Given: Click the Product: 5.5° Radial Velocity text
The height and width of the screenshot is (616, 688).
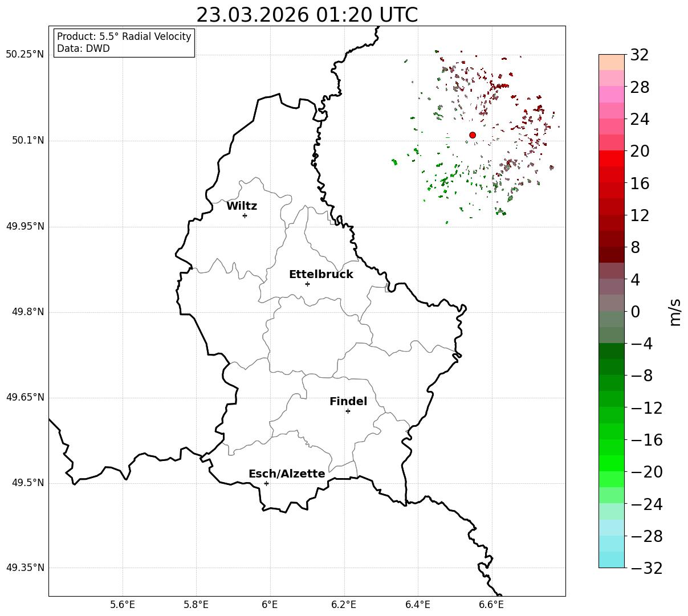Looking at the screenshot, I should point(124,36).
